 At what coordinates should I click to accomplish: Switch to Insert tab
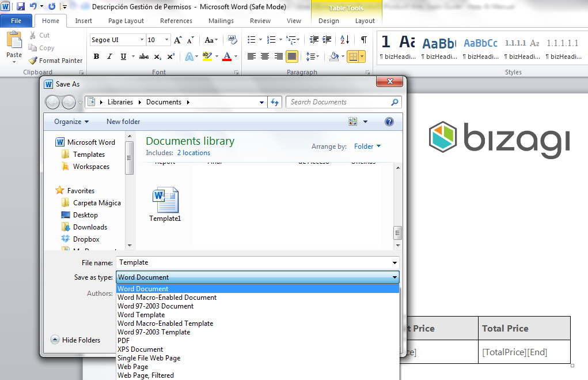(84, 21)
